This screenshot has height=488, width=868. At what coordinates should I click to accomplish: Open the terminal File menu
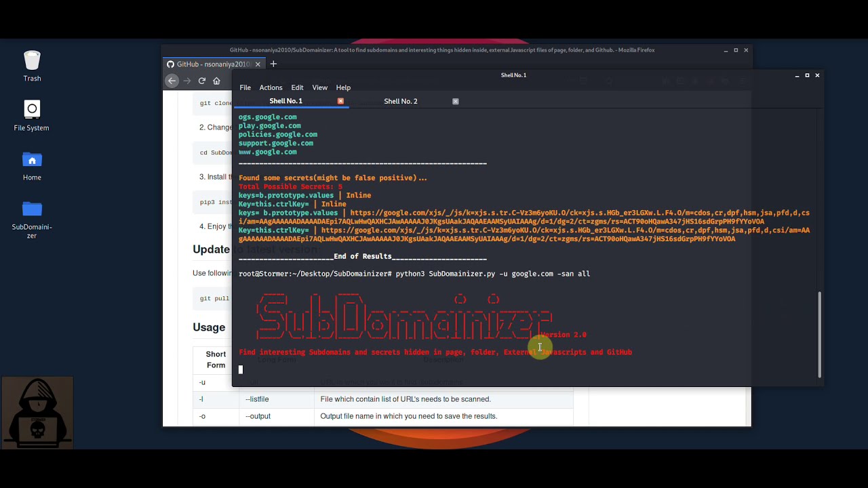[x=245, y=87]
